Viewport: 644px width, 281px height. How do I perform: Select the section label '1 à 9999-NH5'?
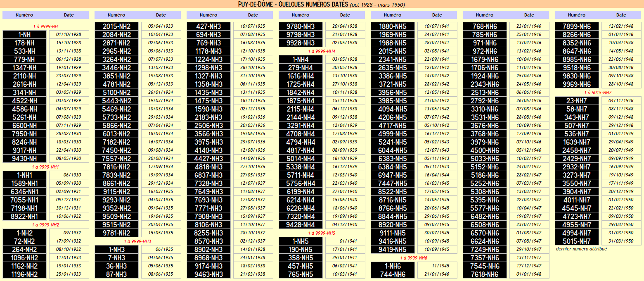(322, 233)
